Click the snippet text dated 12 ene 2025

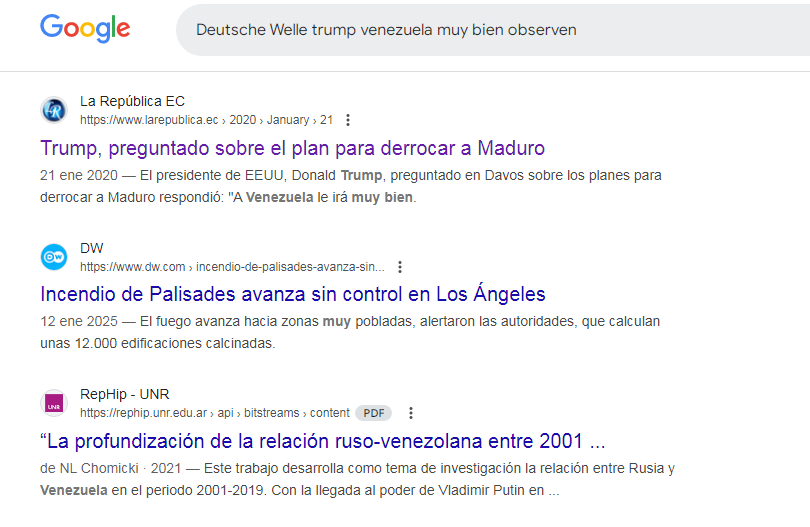(350, 332)
